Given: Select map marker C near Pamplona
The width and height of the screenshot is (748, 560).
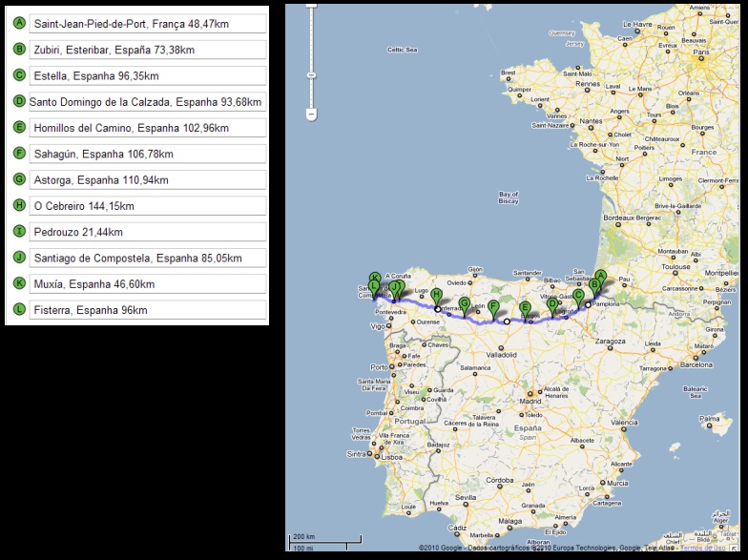Looking at the screenshot, I should pyautogui.click(x=578, y=295).
